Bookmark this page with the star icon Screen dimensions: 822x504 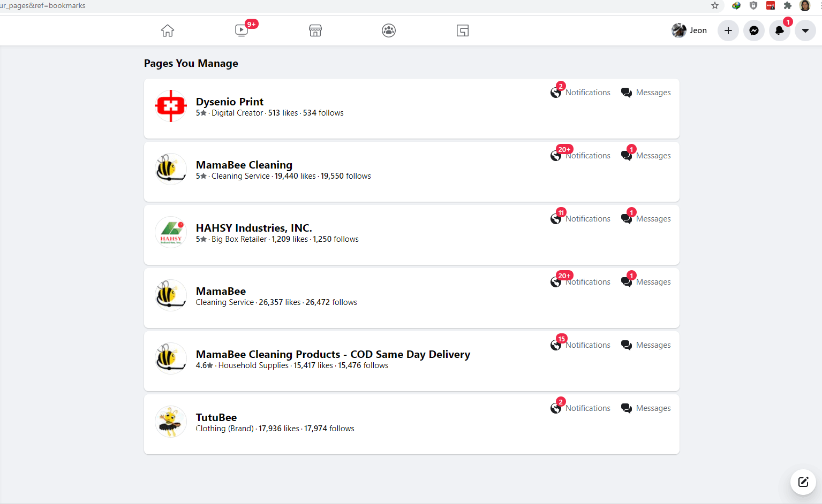(x=715, y=5)
